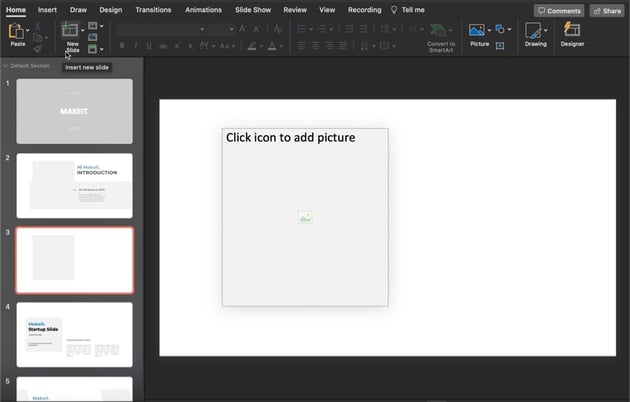Click the Picture insert icon
The image size is (630, 402).
tap(477, 30)
